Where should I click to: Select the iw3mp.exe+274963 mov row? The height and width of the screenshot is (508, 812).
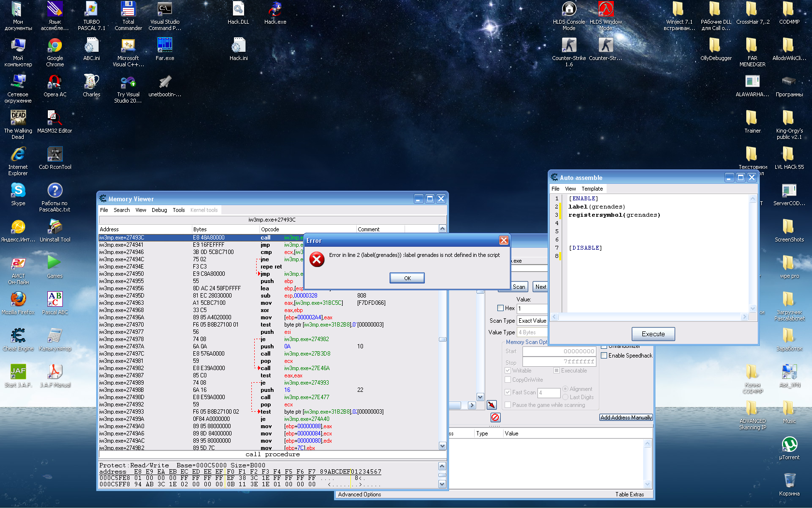[x=268, y=303]
